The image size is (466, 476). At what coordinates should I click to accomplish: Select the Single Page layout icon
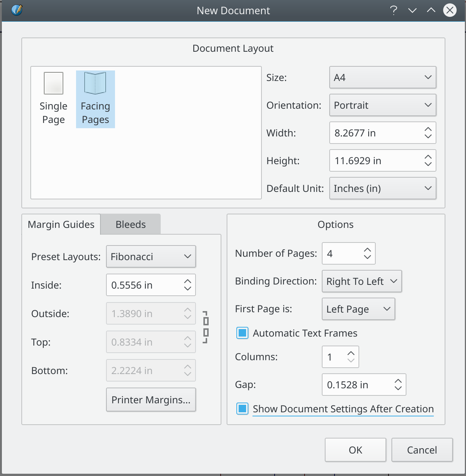pyautogui.click(x=54, y=83)
